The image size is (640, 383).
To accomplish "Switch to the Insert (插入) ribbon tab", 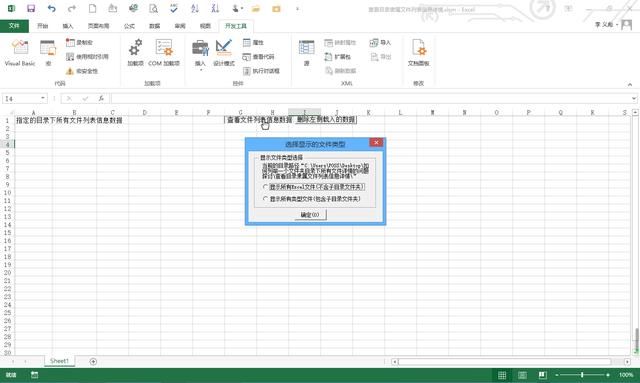I will tap(68, 26).
